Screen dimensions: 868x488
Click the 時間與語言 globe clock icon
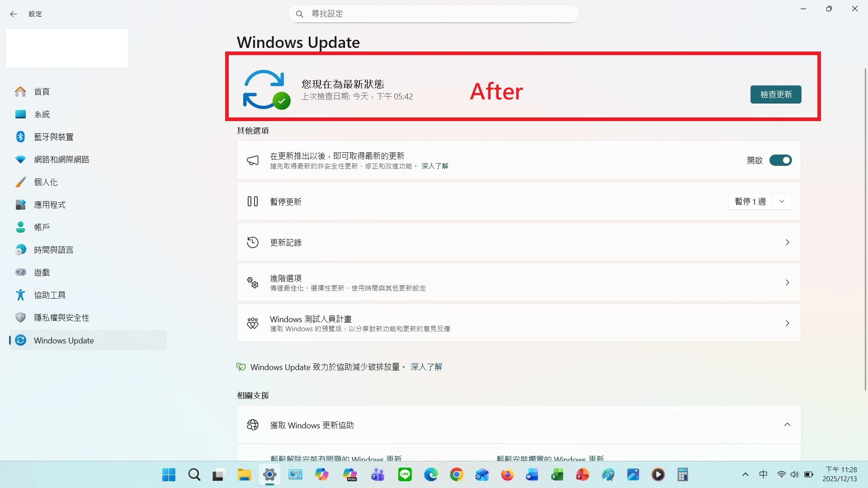20,250
